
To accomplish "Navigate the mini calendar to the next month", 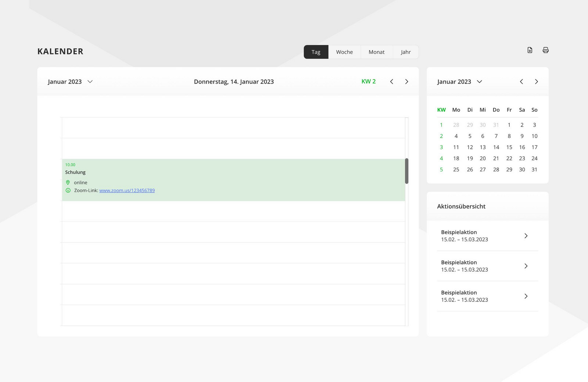I will coord(537,81).
